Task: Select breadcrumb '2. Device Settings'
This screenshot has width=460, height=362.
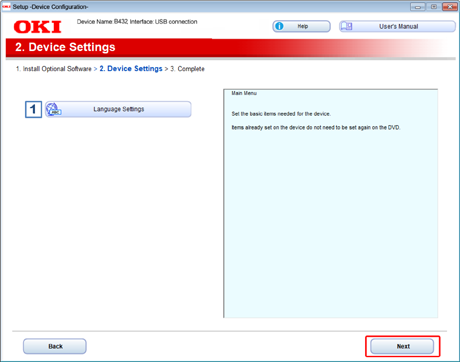Action: [131, 69]
